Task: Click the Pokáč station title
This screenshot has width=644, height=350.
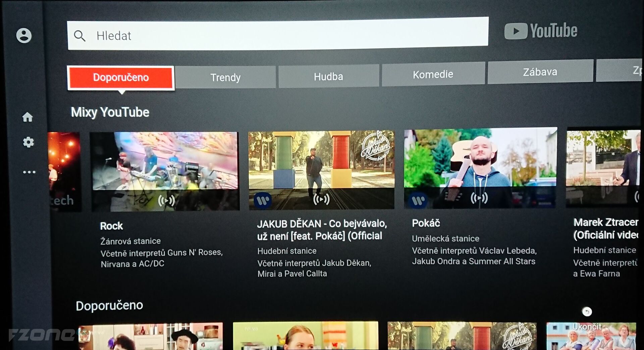Action: 426,223
